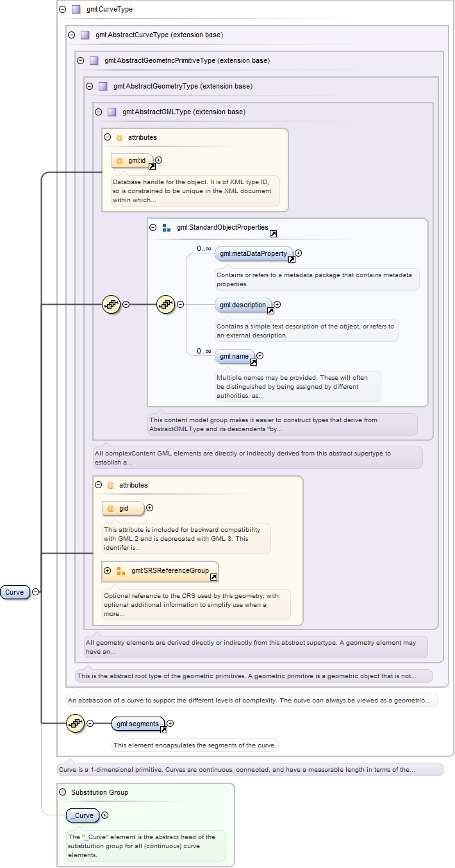Collapse the sequence before gml:segments
Image resolution: width=455 pixels, height=868 pixels.
[x=90, y=724]
